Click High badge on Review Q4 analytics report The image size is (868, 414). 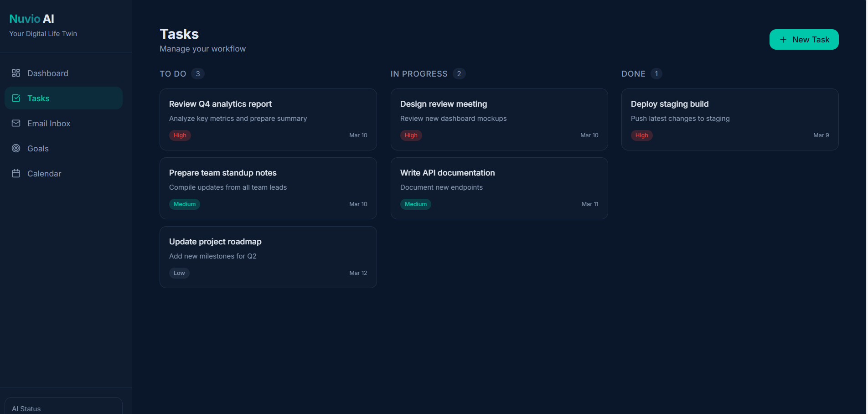point(180,135)
